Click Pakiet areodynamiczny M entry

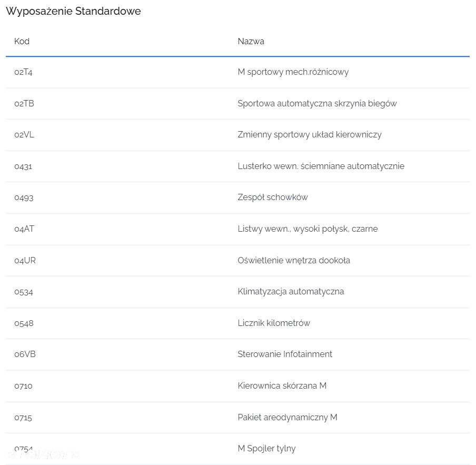pyautogui.click(x=287, y=418)
